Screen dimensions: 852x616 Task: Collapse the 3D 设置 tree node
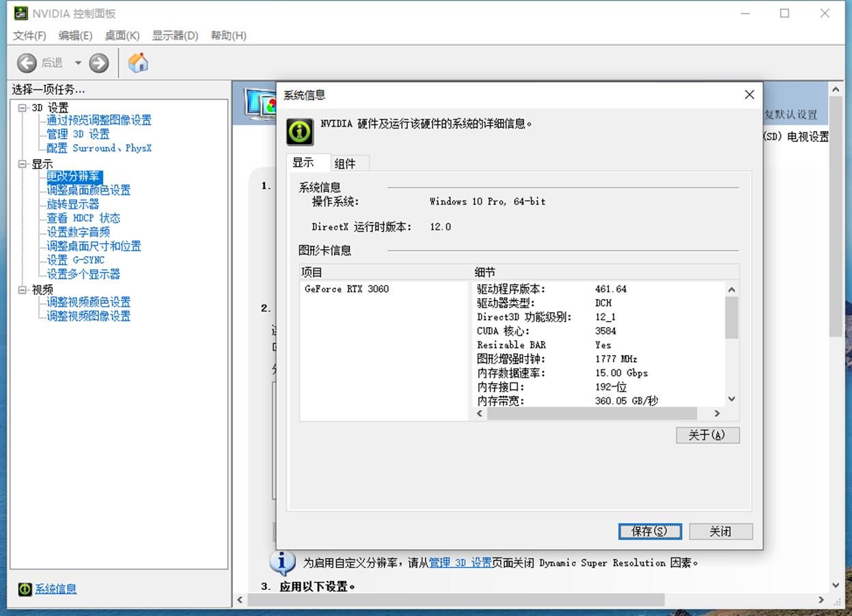coord(23,108)
